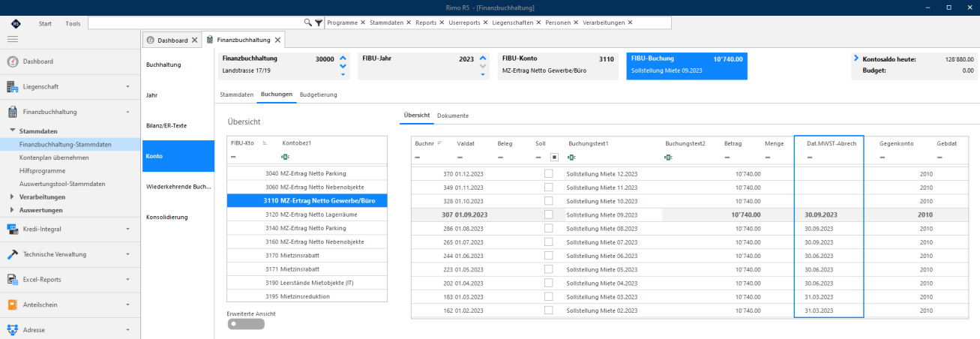Expand the Anteilschein sidebar section

(127, 304)
